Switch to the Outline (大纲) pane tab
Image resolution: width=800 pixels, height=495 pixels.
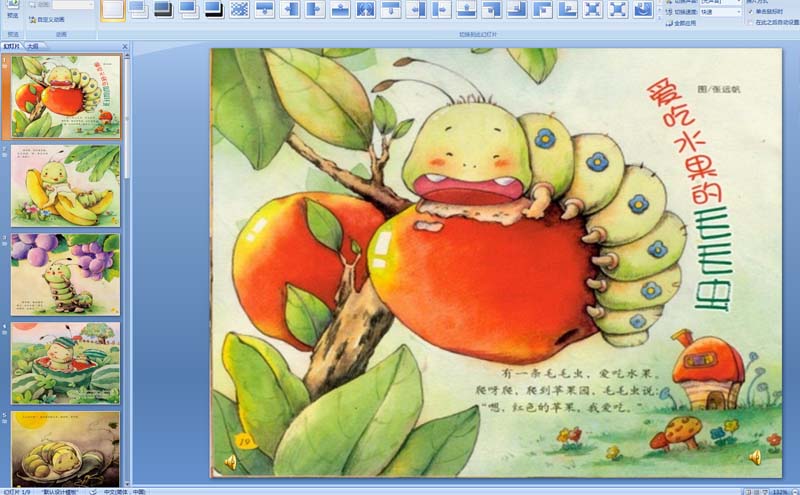[x=34, y=46]
